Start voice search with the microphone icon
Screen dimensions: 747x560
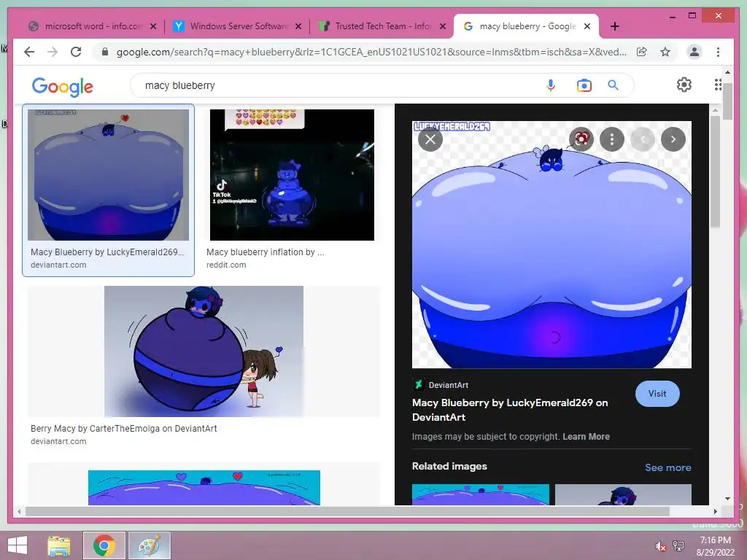551,85
